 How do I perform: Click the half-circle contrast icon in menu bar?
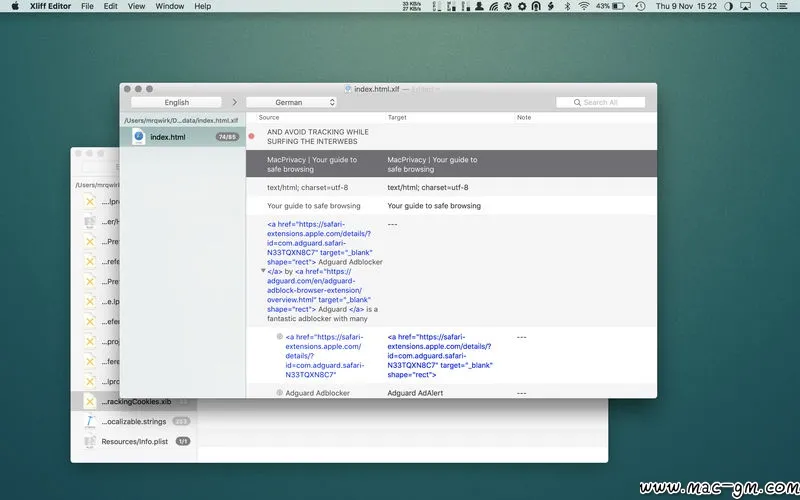(729, 6)
